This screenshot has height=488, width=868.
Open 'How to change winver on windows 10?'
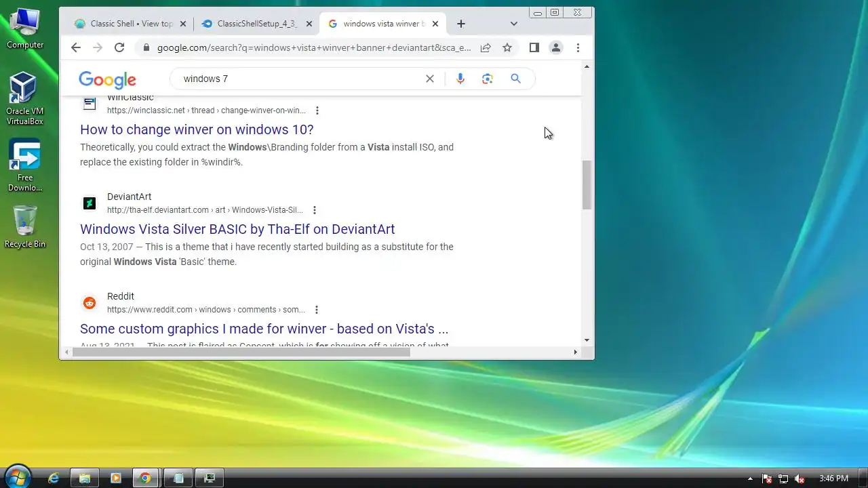[197, 129]
